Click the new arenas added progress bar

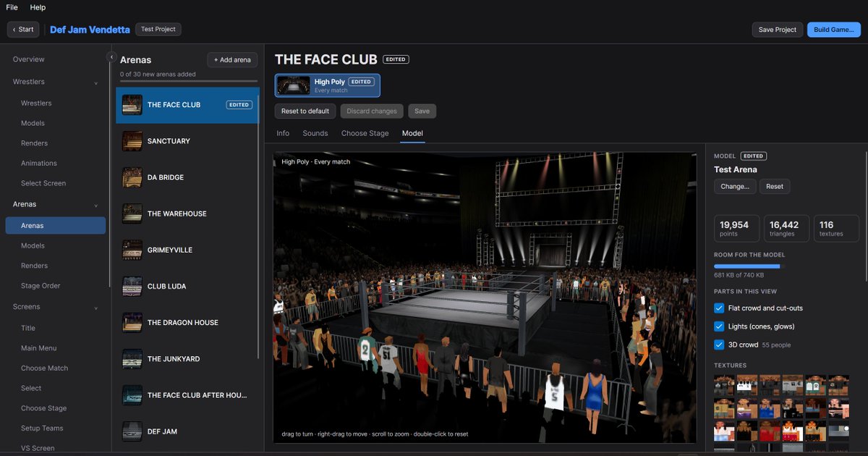[189, 81]
